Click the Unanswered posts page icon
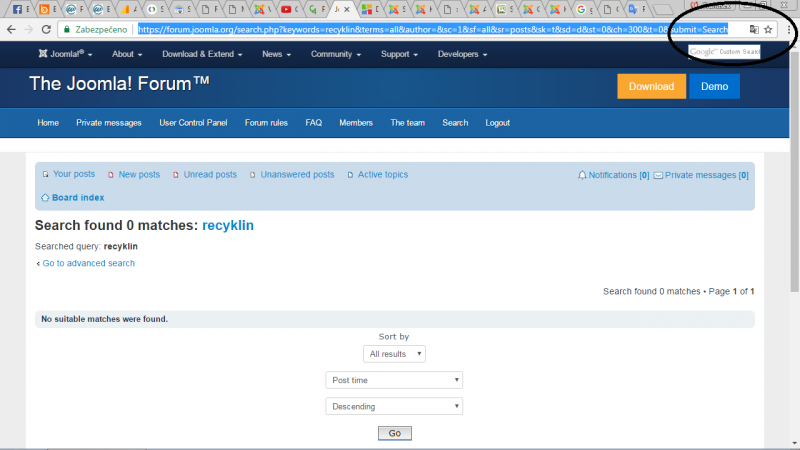 [253, 175]
